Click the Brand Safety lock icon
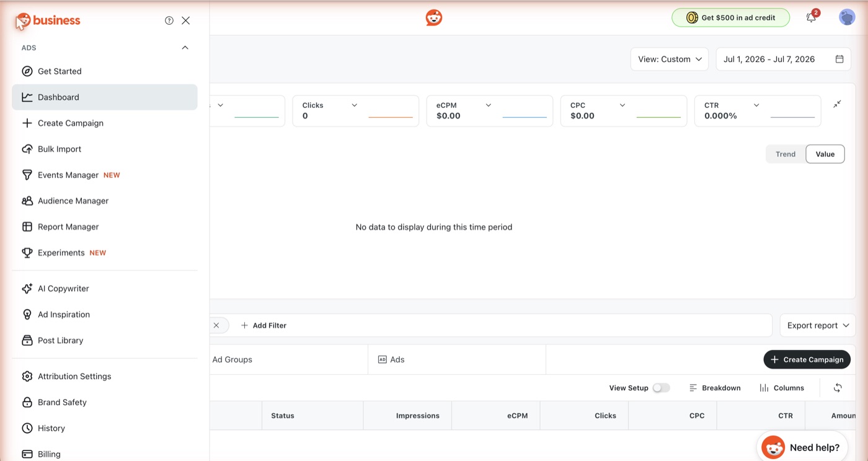This screenshot has height=461, width=868. tap(27, 403)
